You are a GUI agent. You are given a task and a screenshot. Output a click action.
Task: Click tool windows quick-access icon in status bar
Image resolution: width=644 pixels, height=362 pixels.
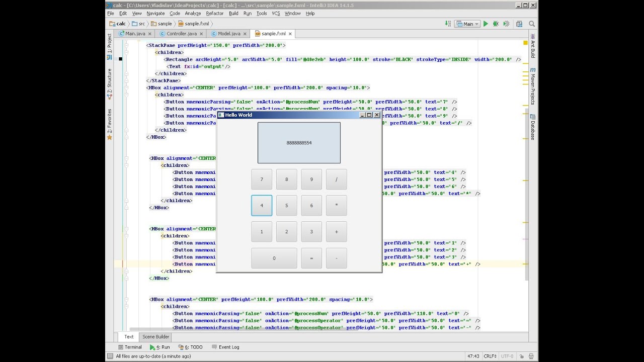(x=110, y=356)
